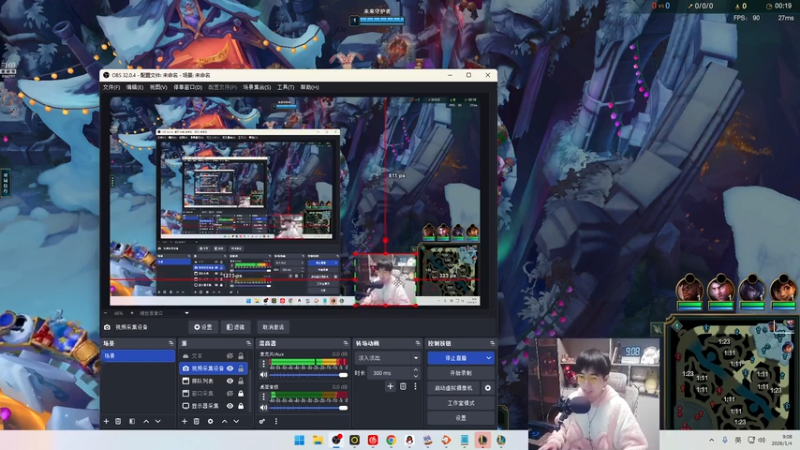Screen dimensions: 800x450
Task: Mute the 麦克风/Aux speaker icon
Action: click(x=264, y=374)
